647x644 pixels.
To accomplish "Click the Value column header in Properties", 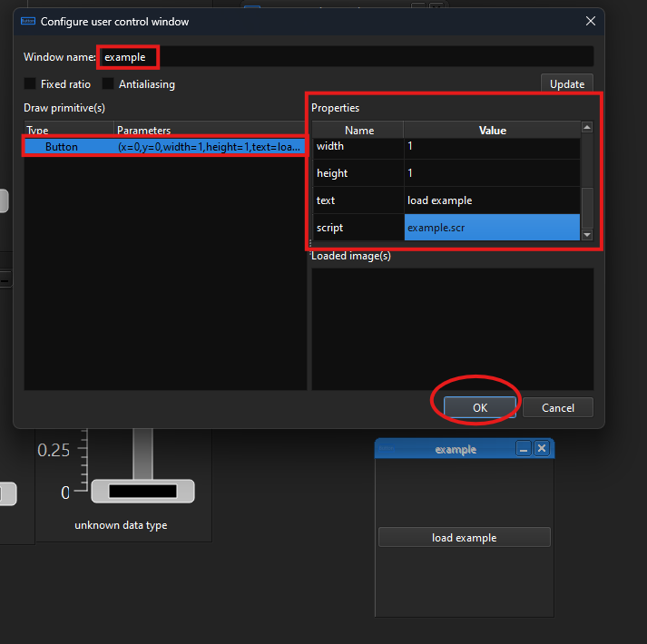I will pos(492,131).
